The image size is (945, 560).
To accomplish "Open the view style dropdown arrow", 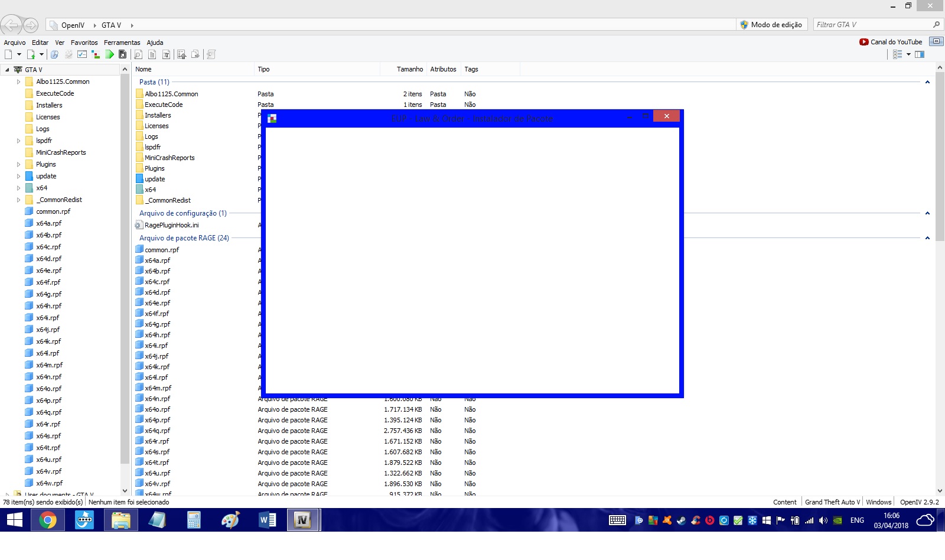I will [908, 54].
